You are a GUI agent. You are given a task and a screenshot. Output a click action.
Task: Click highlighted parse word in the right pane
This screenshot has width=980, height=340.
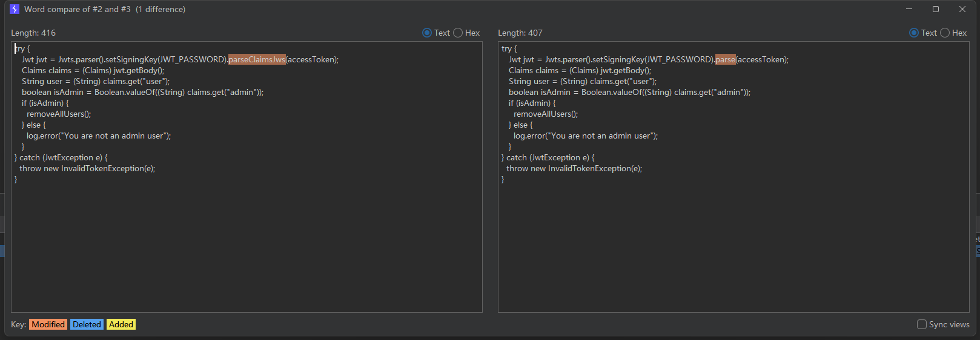click(x=725, y=59)
